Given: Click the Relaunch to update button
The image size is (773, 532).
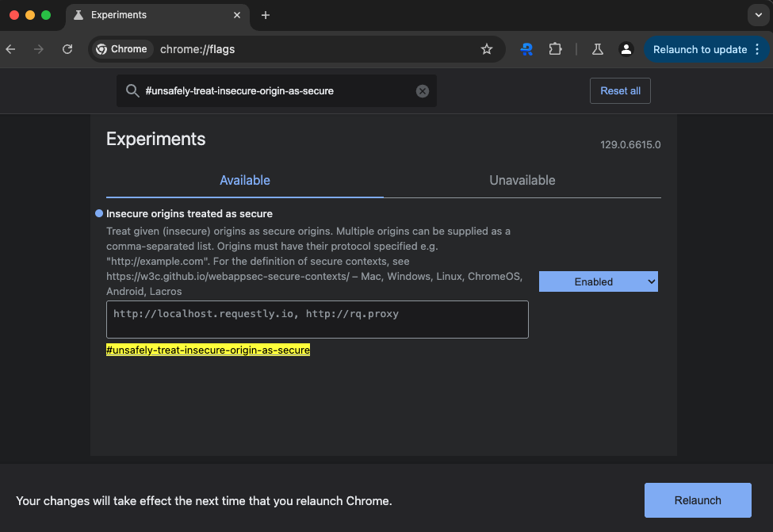Looking at the screenshot, I should [699, 49].
